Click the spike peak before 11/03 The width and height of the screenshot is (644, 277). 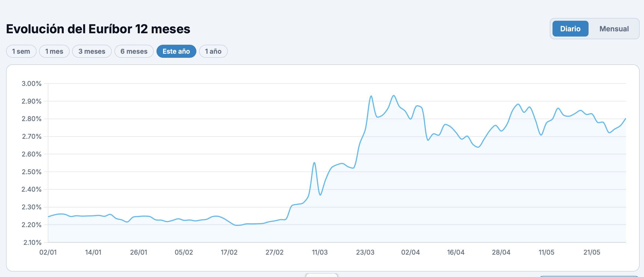pyautogui.click(x=314, y=163)
